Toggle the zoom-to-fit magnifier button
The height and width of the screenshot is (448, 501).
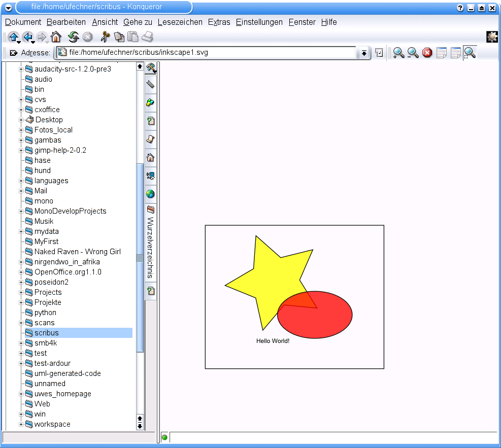[470, 53]
